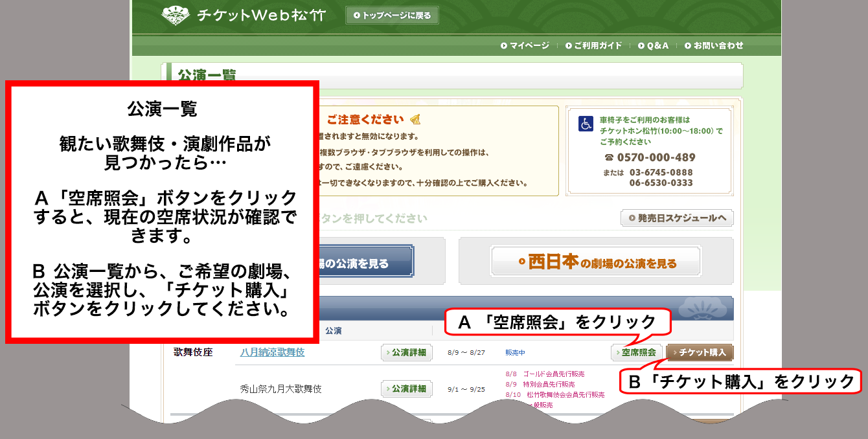
Task: Open the ご利用ガイド menu link
Action: 593,45
